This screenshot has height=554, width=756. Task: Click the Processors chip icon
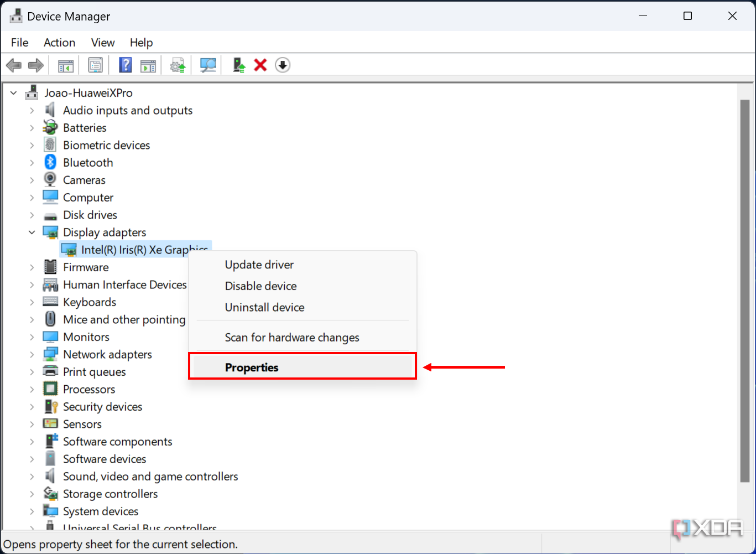pos(50,389)
